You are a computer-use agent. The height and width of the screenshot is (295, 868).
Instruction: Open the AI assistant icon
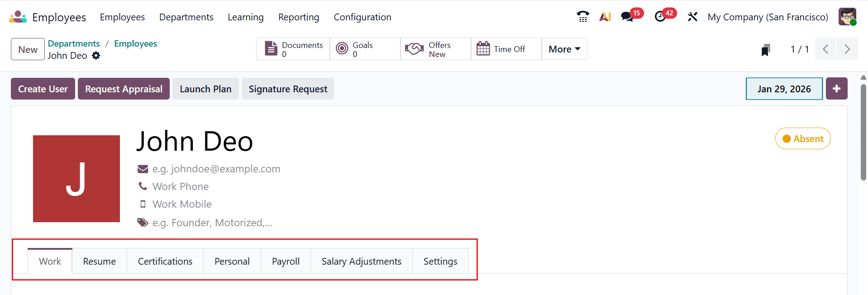tap(605, 17)
